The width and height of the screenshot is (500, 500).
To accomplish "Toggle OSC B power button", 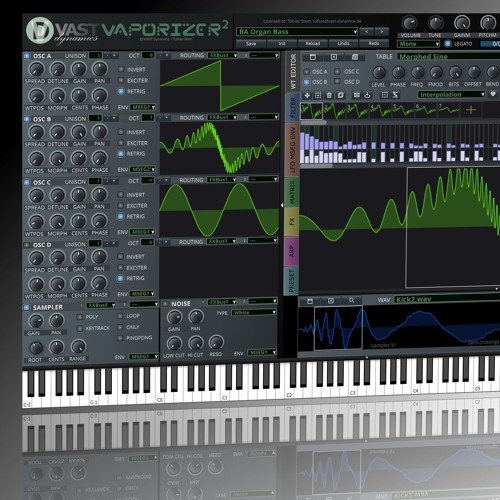I will click(x=27, y=119).
